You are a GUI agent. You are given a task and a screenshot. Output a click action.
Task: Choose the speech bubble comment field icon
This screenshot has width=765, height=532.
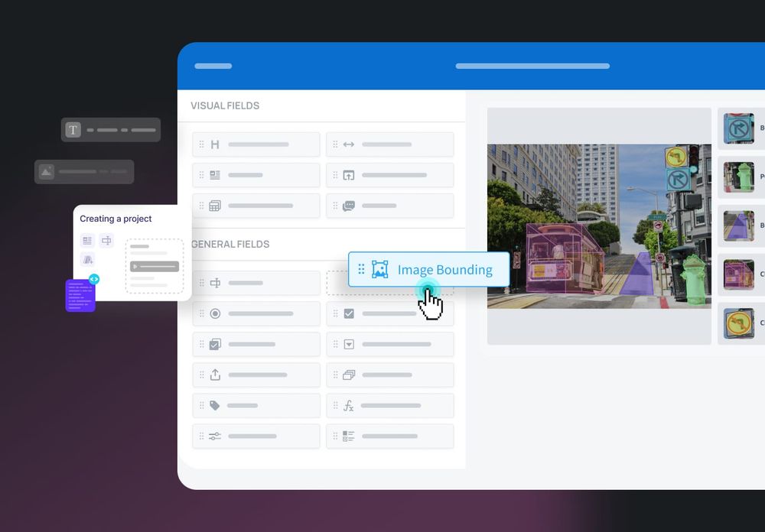click(x=348, y=206)
